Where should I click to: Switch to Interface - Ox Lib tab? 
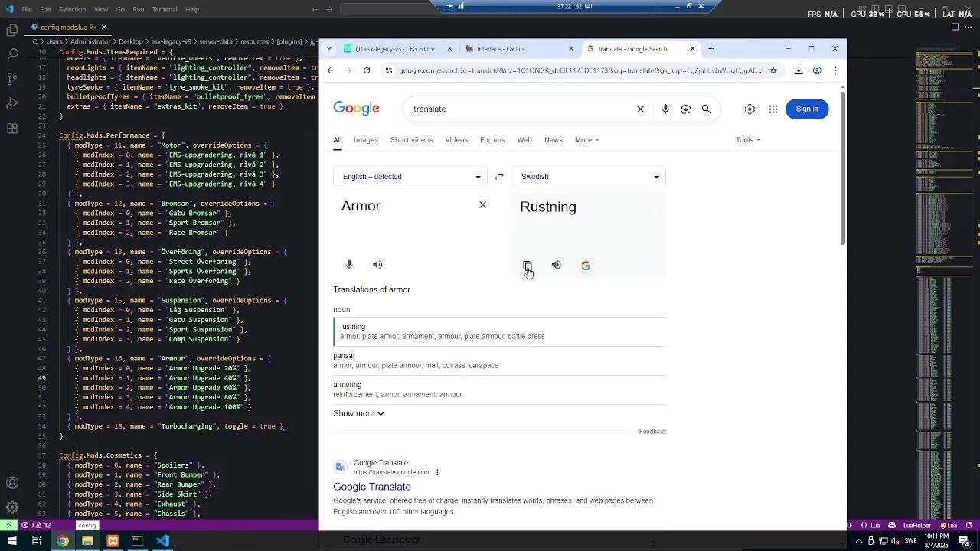[519, 48]
